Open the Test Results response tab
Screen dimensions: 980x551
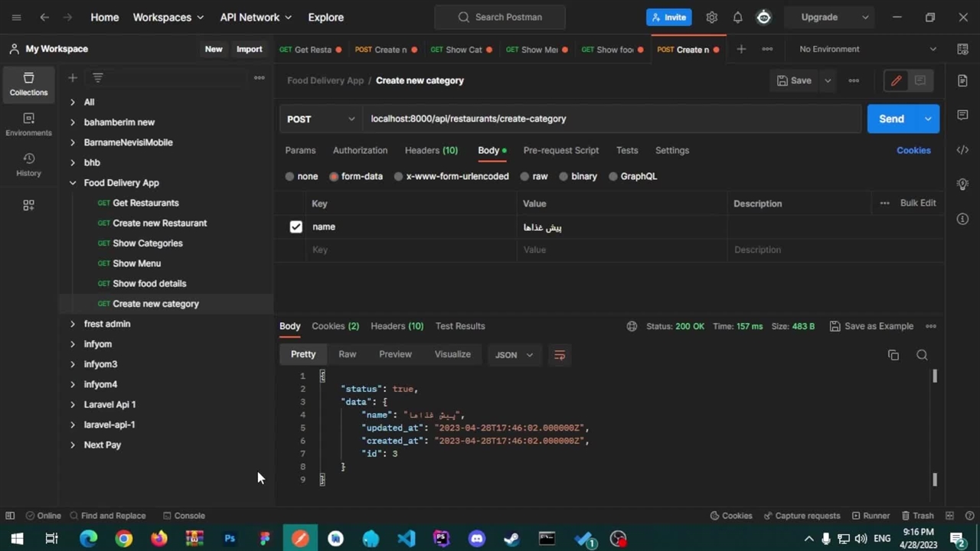click(x=459, y=326)
